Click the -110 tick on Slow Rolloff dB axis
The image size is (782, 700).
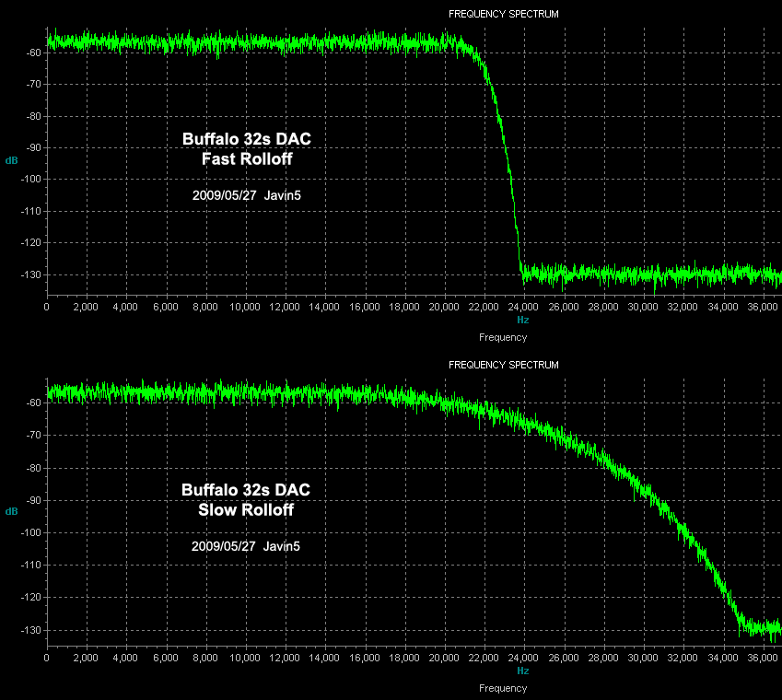(x=31, y=565)
